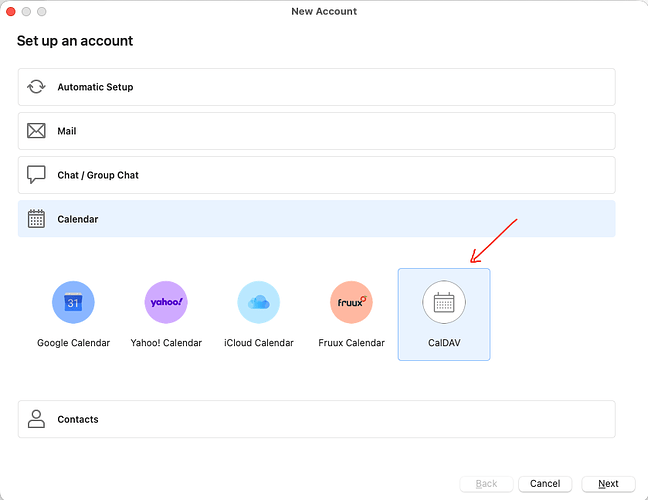Click the disabled Back button
Screen dimensions: 648x500
coord(486,484)
